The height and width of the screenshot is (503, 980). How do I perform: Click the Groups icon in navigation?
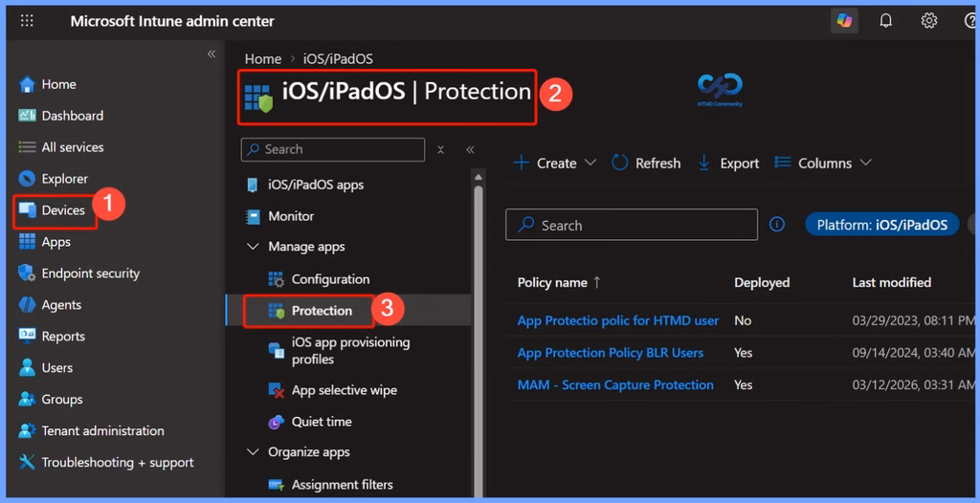[27, 400]
